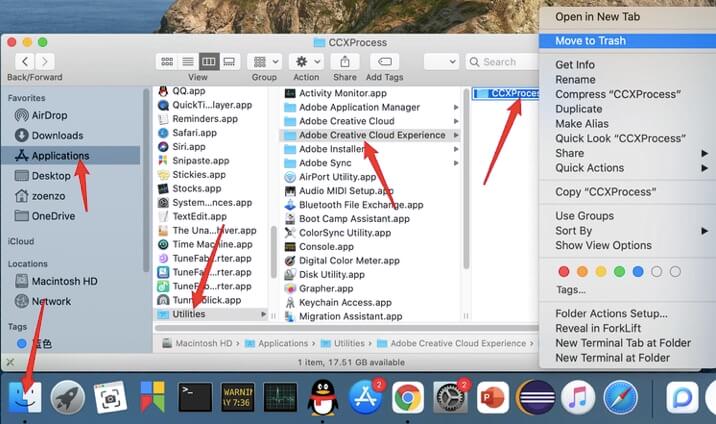Open the Group dropdown in toolbar

[265, 62]
